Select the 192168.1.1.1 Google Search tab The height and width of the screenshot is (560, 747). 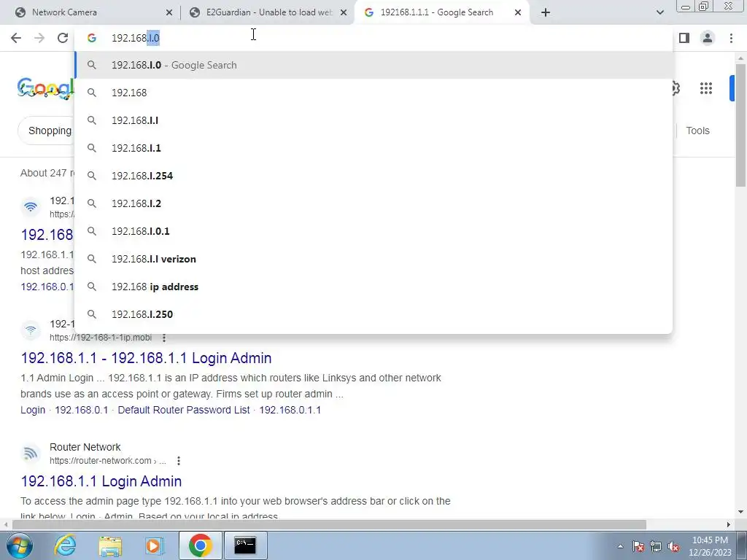tap(441, 12)
